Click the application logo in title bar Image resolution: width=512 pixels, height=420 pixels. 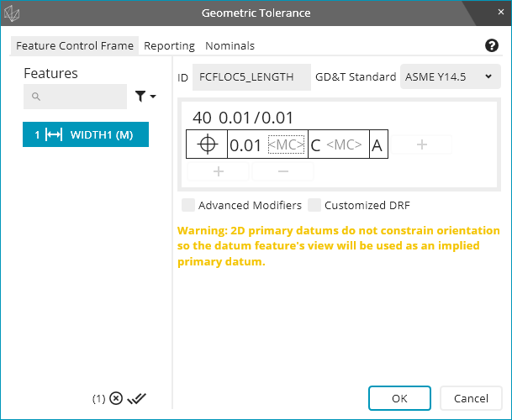click(13, 13)
